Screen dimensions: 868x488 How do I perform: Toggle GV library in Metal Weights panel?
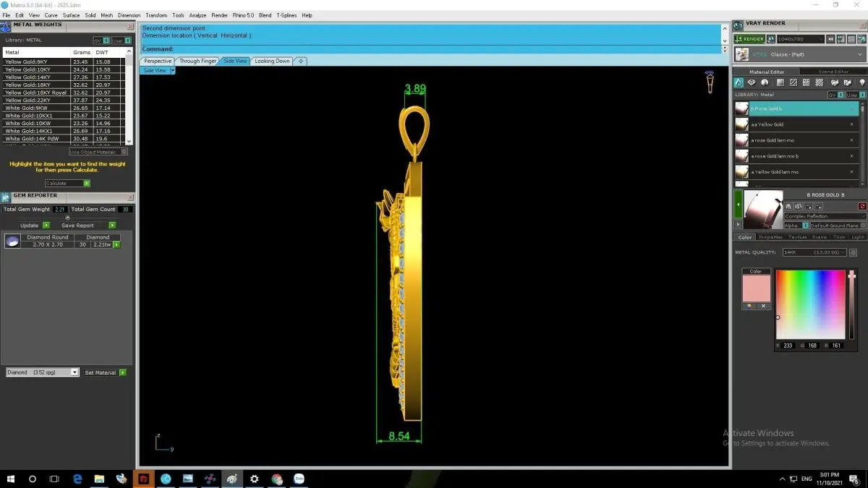point(101,40)
